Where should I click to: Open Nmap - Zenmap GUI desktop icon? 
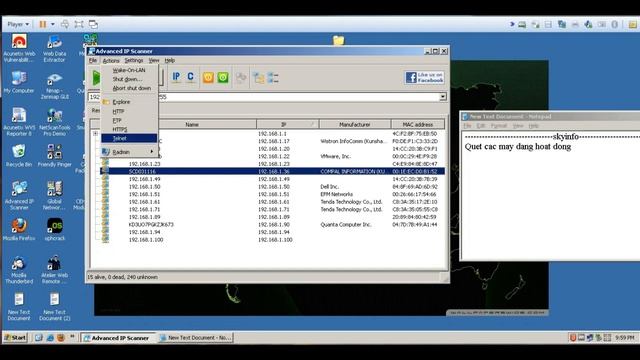coord(54,86)
